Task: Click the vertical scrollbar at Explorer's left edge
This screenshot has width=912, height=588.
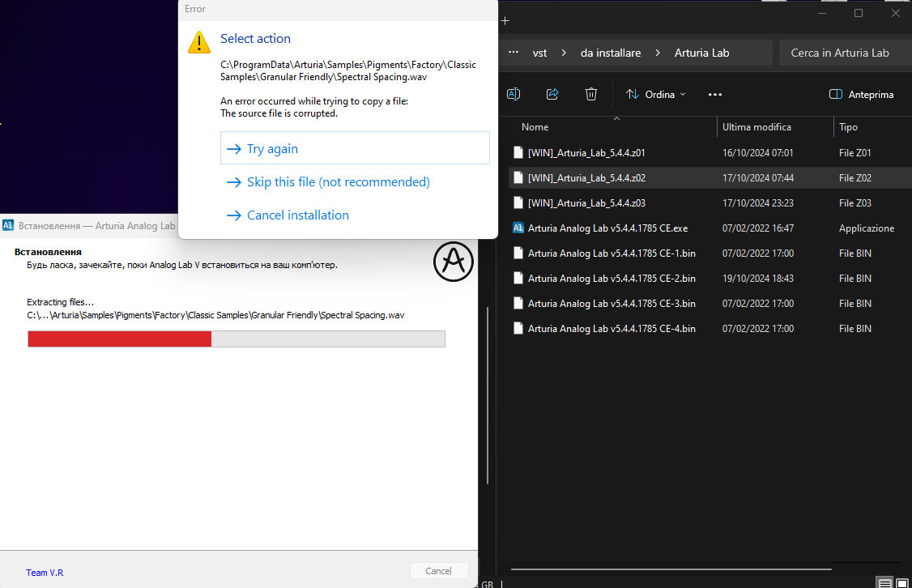Action: (488, 395)
